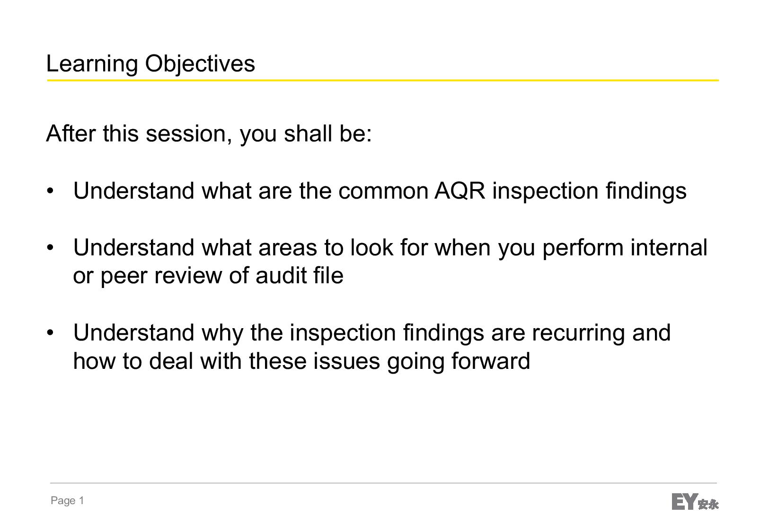The height and width of the screenshot is (532, 769).
Task: Click the line 'how to deal with these issues going forward'
Action: point(301,362)
